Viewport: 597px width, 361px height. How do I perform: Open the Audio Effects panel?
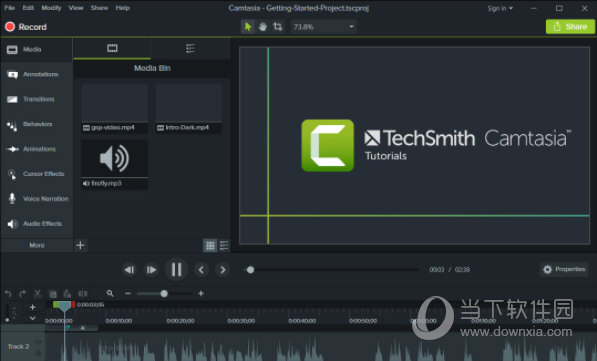[37, 224]
